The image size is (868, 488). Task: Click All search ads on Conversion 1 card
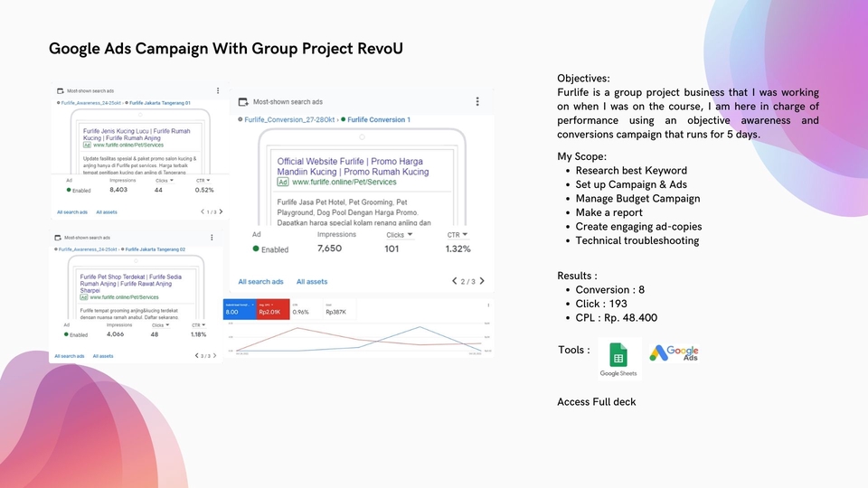[260, 282]
